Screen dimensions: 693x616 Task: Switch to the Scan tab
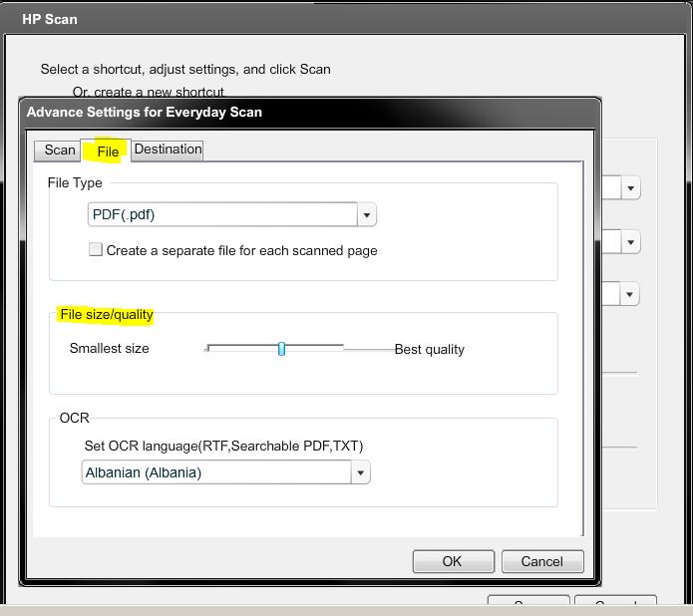(58, 151)
